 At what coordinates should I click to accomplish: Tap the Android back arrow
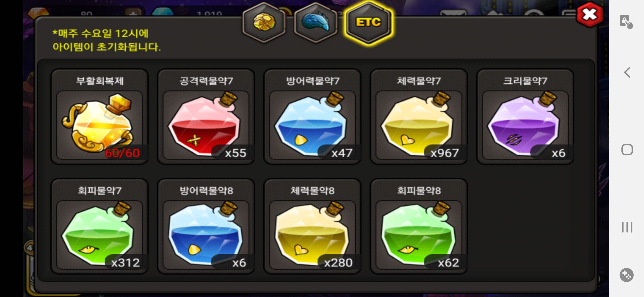(627, 72)
